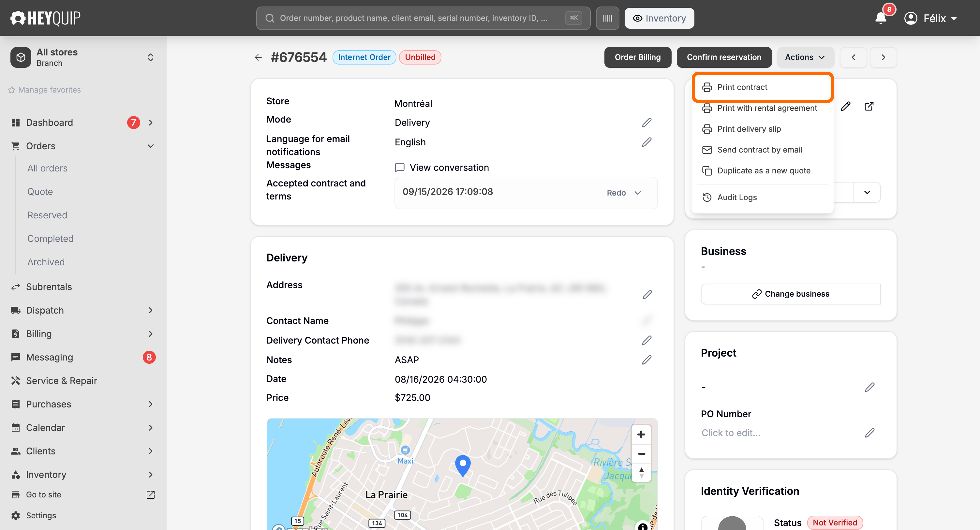980x530 pixels.
Task: Click the HeyQuip logo
Action: pyautogui.click(x=45, y=18)
